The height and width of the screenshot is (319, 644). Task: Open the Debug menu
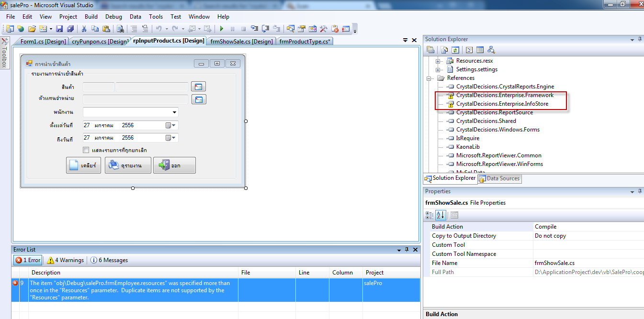(113, 17)
